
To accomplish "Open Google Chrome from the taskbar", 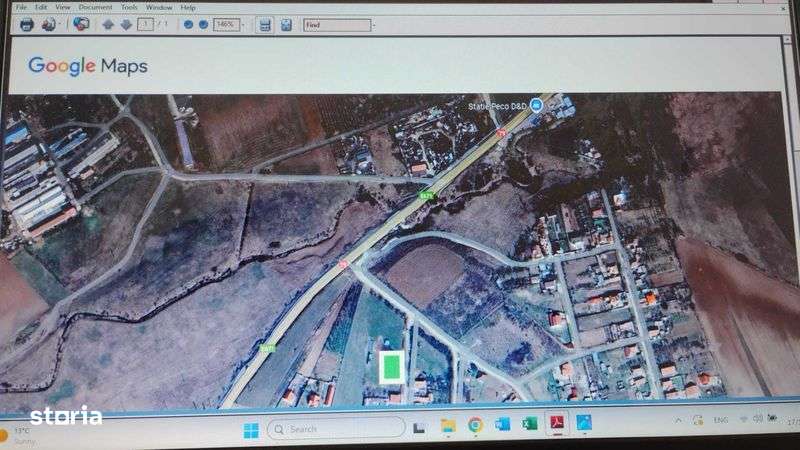I will [475, 424].
